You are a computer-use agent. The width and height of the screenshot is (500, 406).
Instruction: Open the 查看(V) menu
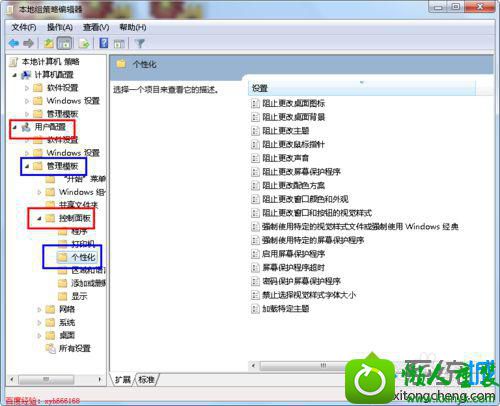coord(96,27)
